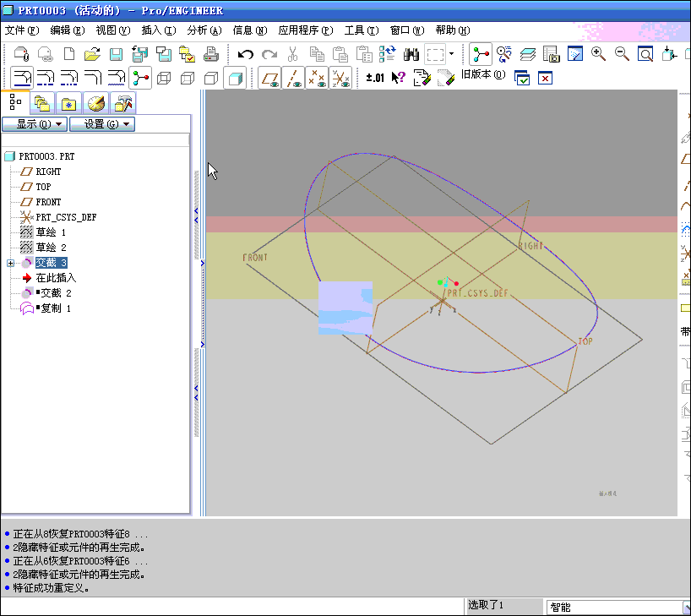Select the Wireframe display mode cube

click(x=164, y=79)
